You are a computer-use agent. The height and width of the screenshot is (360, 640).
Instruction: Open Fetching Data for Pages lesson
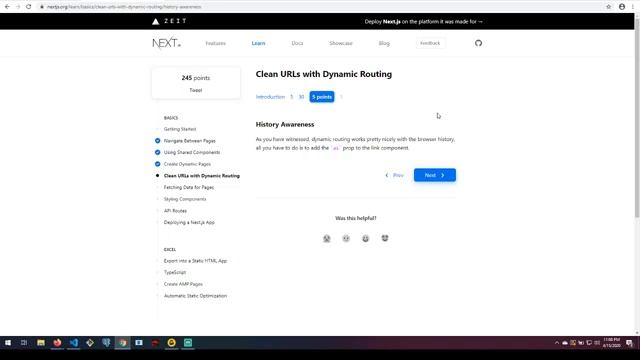click(189, 187)
